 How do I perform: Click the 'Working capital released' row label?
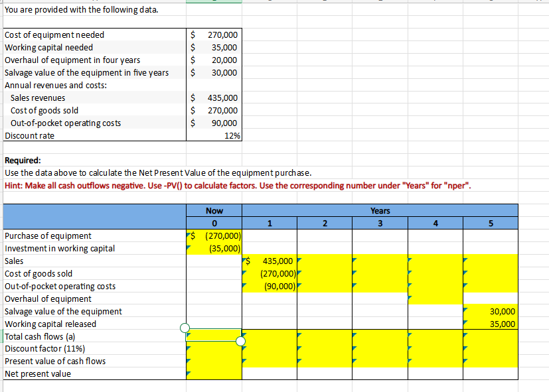pyautogui.click(x=94, y=324)
